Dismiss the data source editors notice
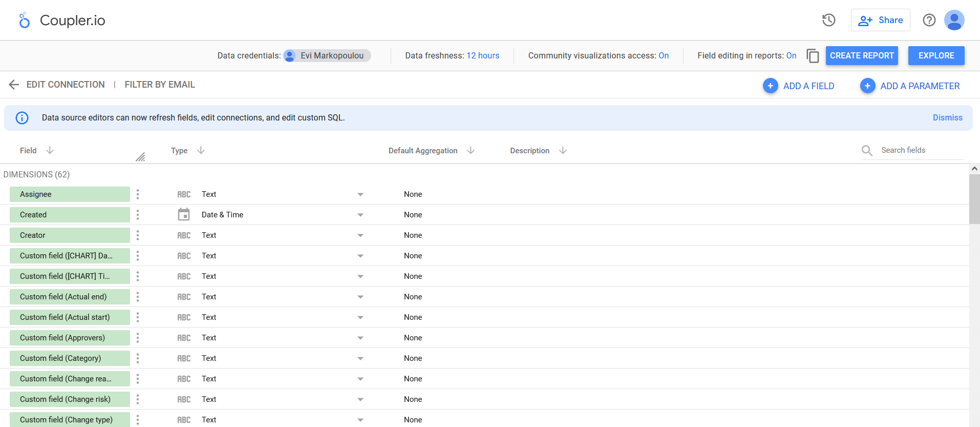 click(x=947, y=117)
